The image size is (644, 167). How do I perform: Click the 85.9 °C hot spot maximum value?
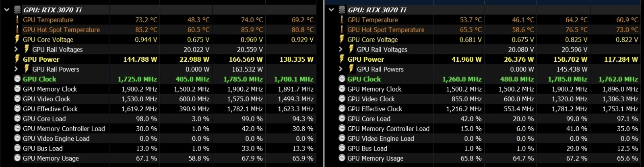coord(252,29)
